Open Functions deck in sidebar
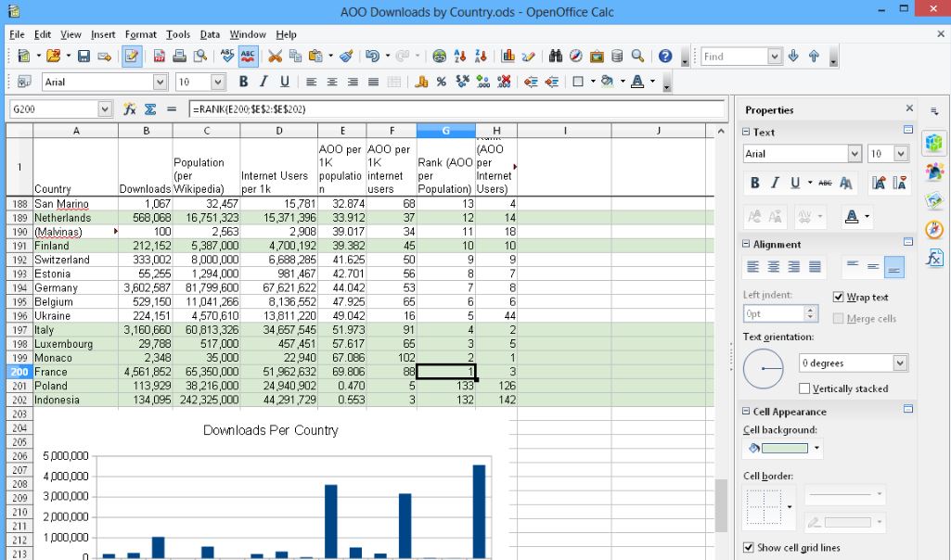951x560 pixels. [934, 259]
